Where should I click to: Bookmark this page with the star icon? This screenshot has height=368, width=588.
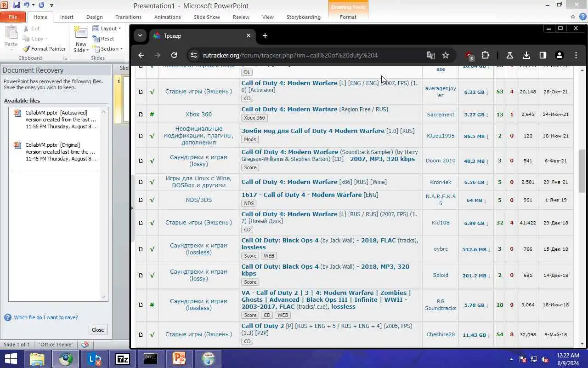tap(445, 55)
